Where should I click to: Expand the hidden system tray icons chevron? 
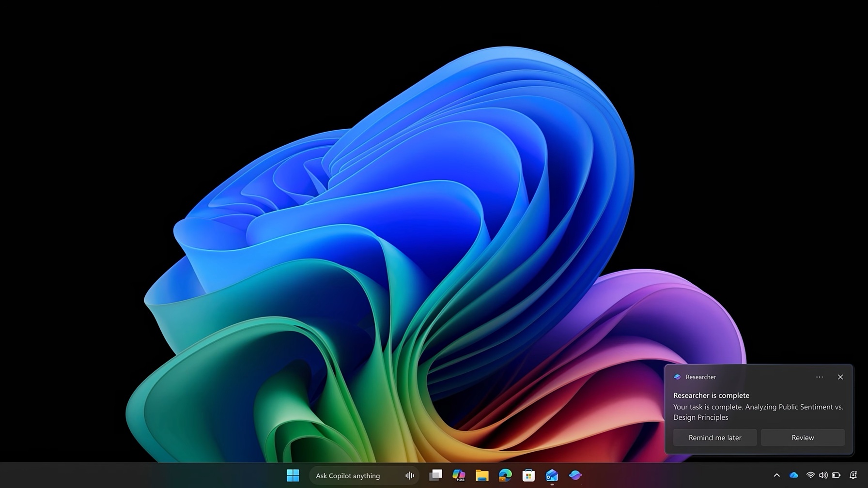tap(776, 475)
